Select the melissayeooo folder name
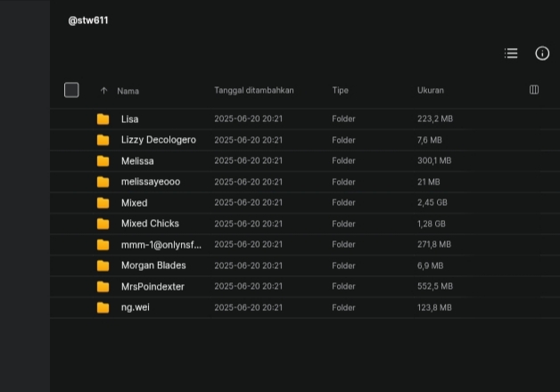This screenshot has width=560, height=392. [x=151, y=182]
